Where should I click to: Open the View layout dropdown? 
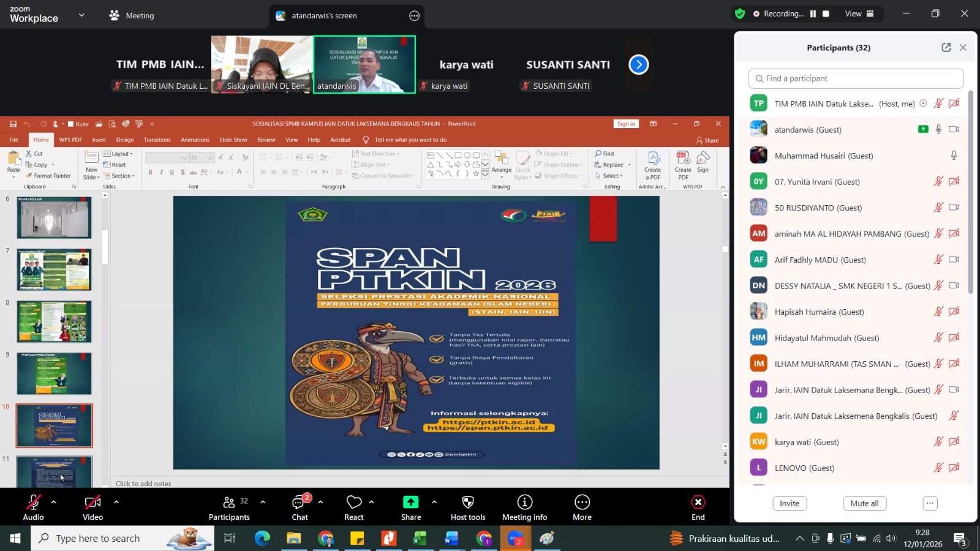coord(859,13)
